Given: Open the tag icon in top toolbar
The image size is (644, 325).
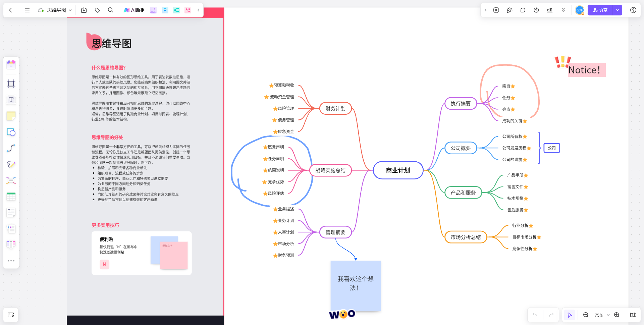Looking at the screenshot, I should click(x=97, y=10).
